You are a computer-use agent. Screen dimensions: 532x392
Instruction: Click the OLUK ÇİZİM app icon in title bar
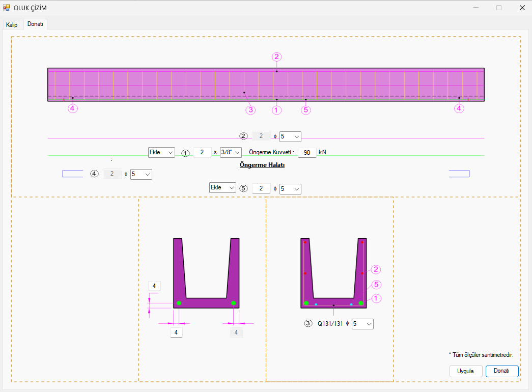[7, 8]
